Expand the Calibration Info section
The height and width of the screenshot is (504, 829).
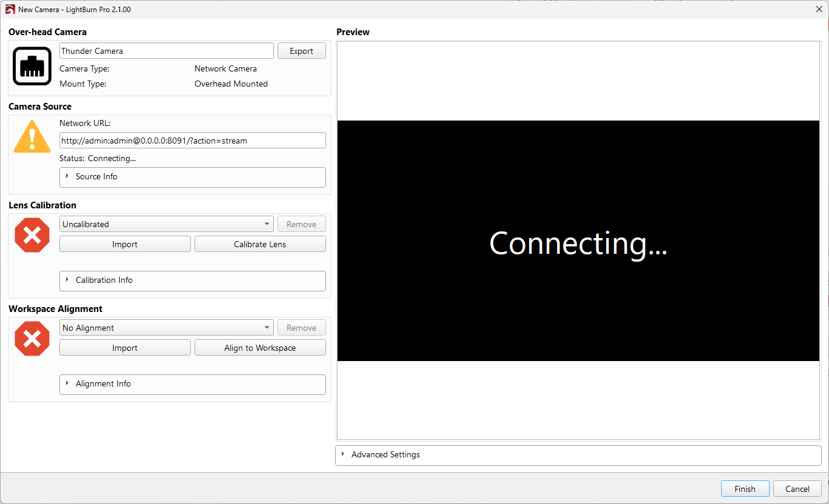pos(192,280)
